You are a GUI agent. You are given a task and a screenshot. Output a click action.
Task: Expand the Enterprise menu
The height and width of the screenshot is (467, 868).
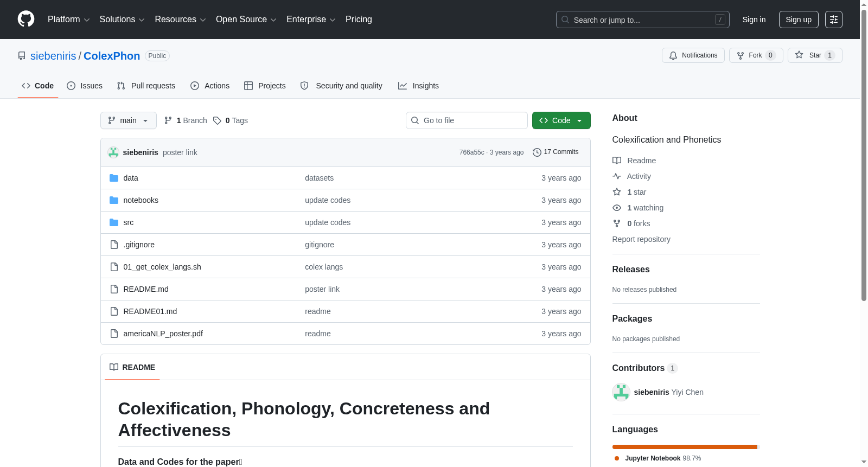(x=311, y=20)
